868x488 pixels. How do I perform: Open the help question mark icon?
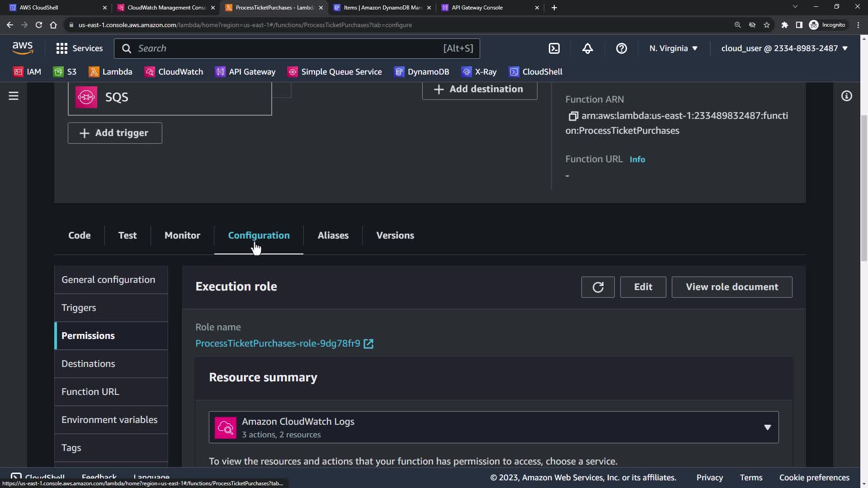click(621, 48)
